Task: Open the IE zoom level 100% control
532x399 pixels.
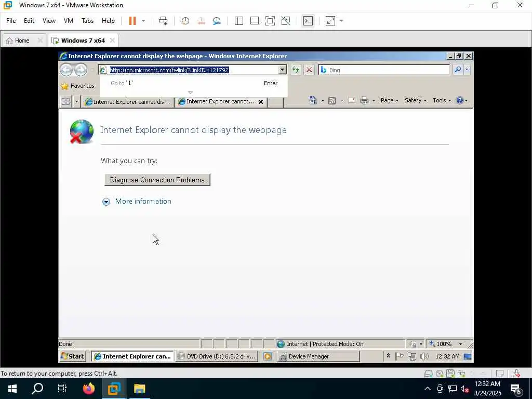Action: tap(446, 344)
